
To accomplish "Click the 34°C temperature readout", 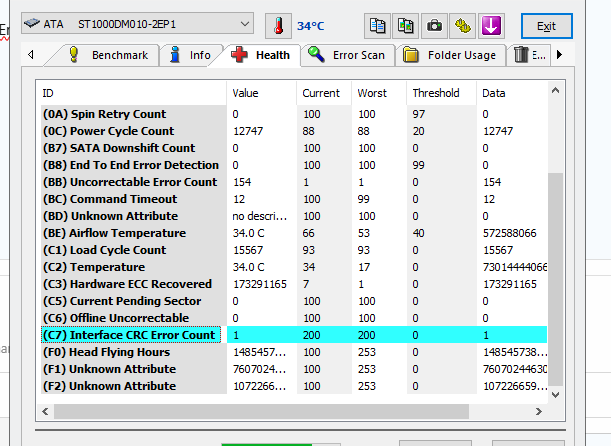I will click(311, 26).
